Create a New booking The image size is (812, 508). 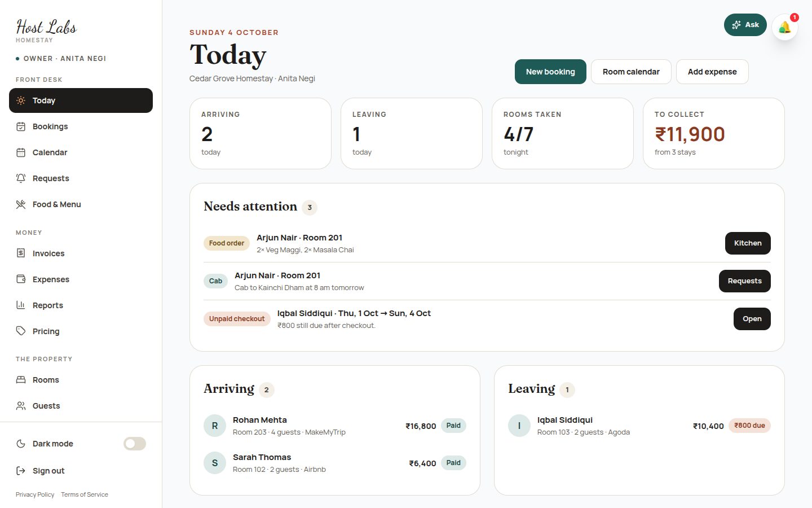550,72
